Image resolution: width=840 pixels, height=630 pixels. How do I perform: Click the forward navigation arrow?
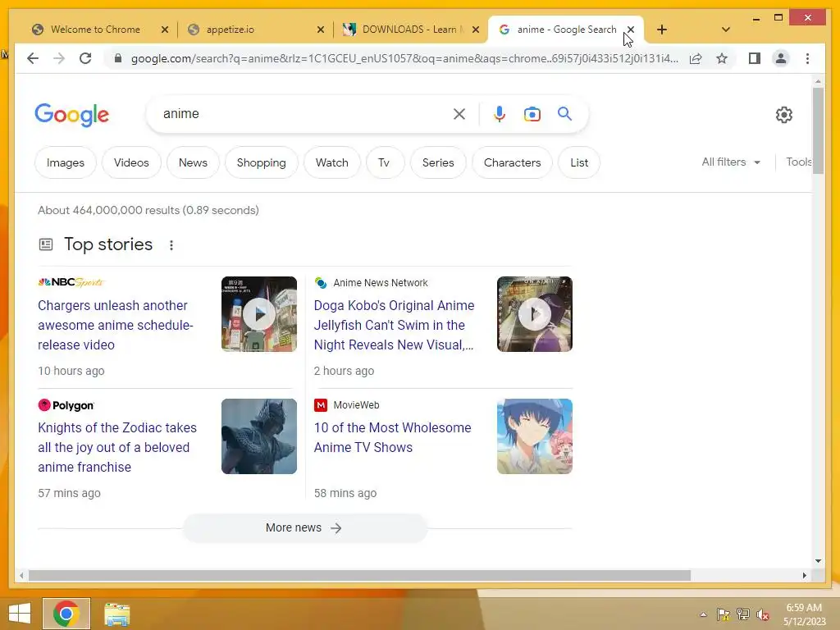[x=59, y=58]
